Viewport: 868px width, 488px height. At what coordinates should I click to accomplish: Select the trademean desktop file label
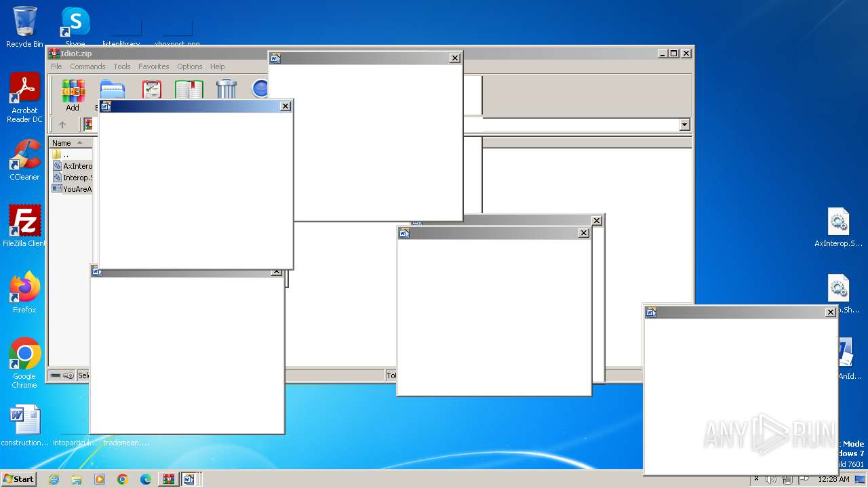click(x=126, y=443)
